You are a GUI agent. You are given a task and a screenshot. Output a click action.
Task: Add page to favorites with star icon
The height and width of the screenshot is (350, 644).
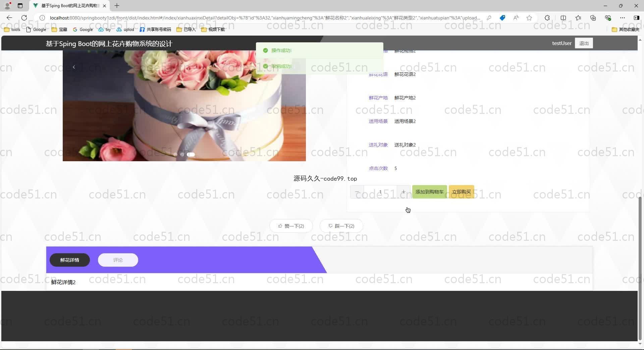tap(529, 18)
